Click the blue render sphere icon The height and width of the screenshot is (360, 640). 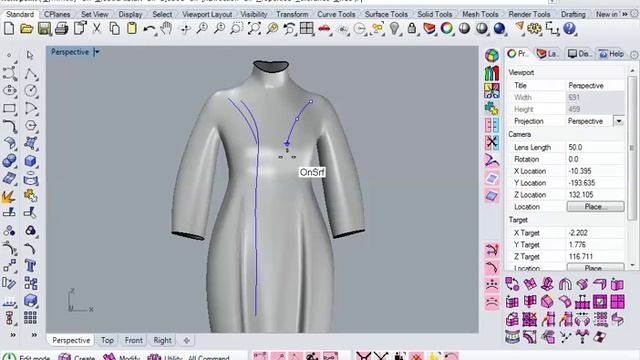point(499,29)
